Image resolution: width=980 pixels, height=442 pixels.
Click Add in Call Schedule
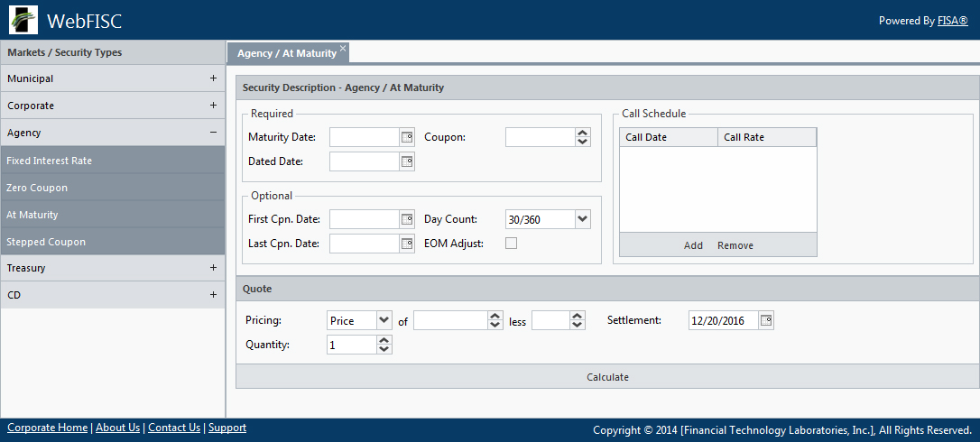693,245
